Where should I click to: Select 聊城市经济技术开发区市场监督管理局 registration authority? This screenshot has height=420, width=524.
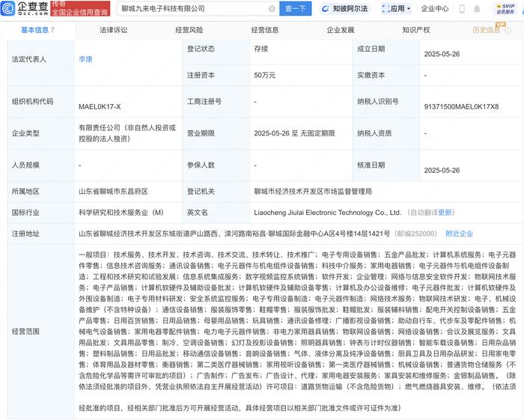[313, 192]
